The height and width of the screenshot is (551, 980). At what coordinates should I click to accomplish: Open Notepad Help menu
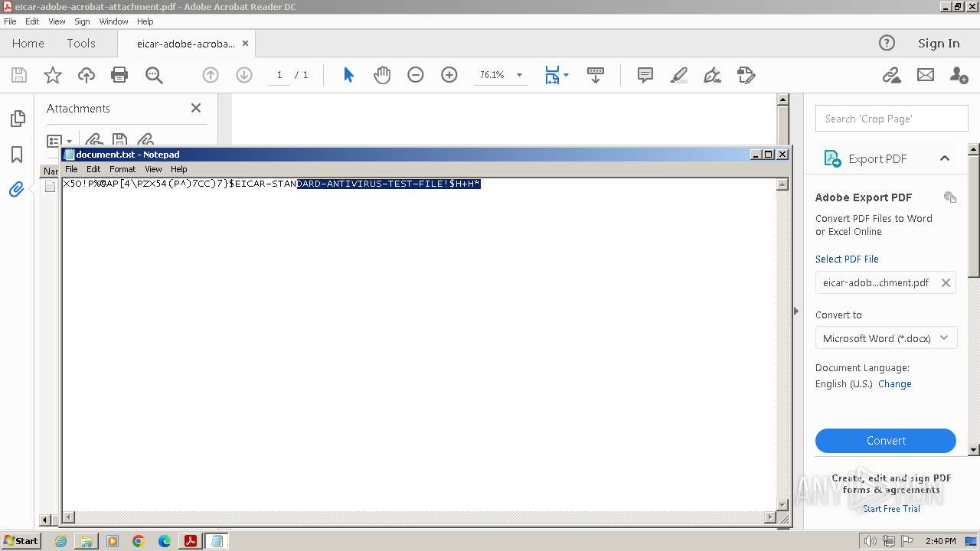pyautogui.click(x=178, y=169)
